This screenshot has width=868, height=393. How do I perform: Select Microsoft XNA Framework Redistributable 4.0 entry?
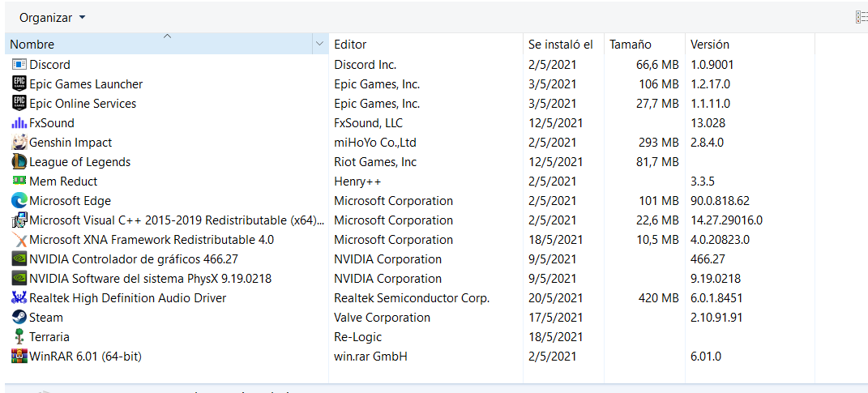151,240
